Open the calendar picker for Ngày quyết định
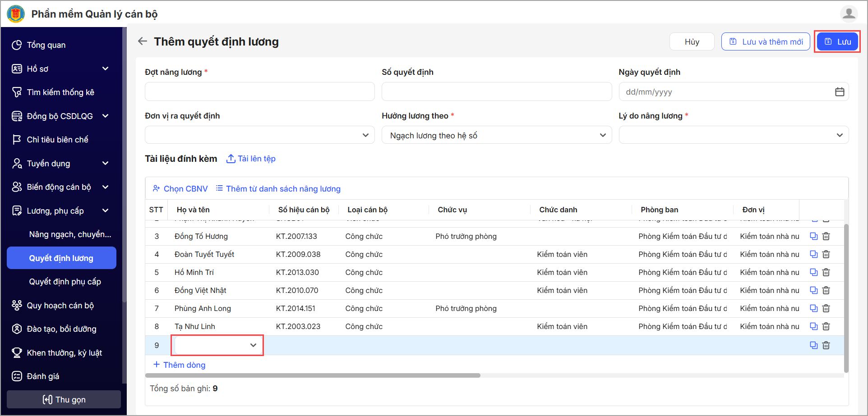This screenshot has height=416, width=868. pos(839,92)
